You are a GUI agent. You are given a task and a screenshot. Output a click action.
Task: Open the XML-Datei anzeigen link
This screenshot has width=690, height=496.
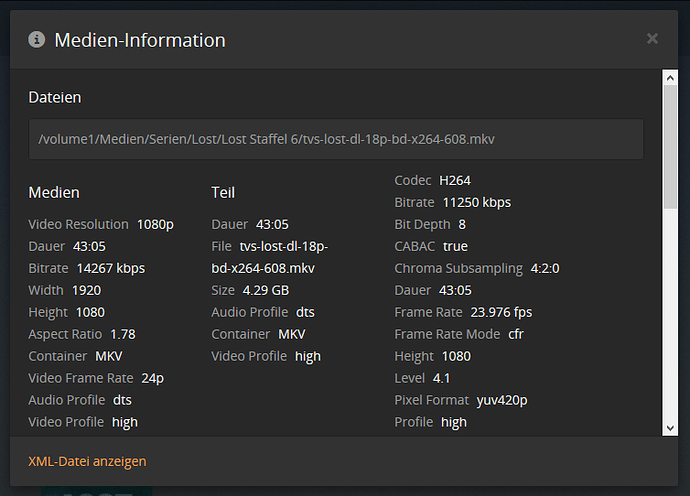pyautogui.click(x=87, y=461)
